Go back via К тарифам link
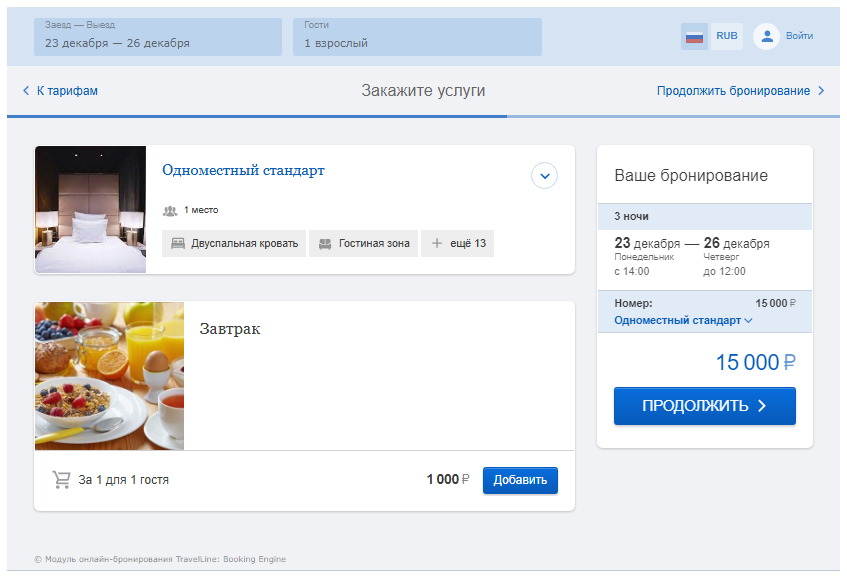Viewport: 847px width, 576px height. (x=67, y=91)
